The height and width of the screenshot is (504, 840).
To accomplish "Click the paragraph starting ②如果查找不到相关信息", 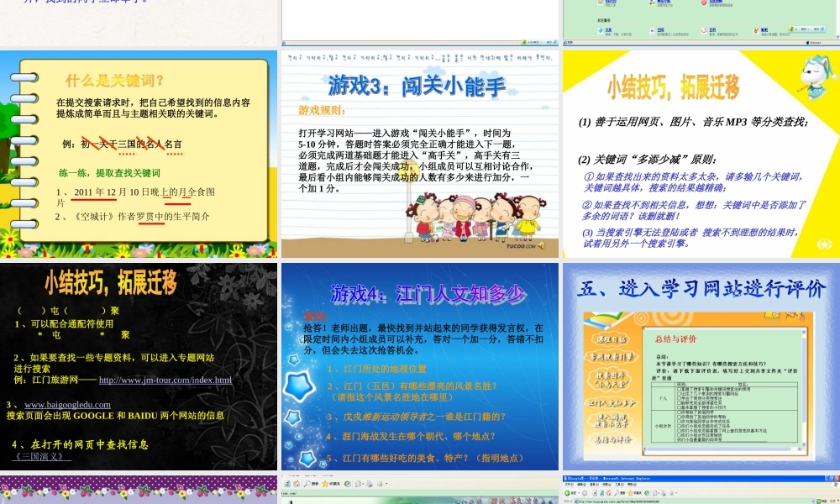I will click(x=694, y=210).
